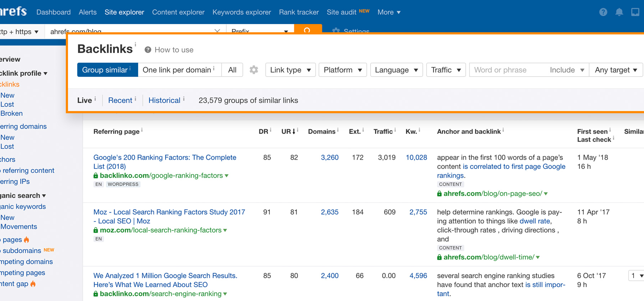The height and width of the screenshot is (301, 644).
Task: Open the gear settings beside All
Action: coord(254,70)
